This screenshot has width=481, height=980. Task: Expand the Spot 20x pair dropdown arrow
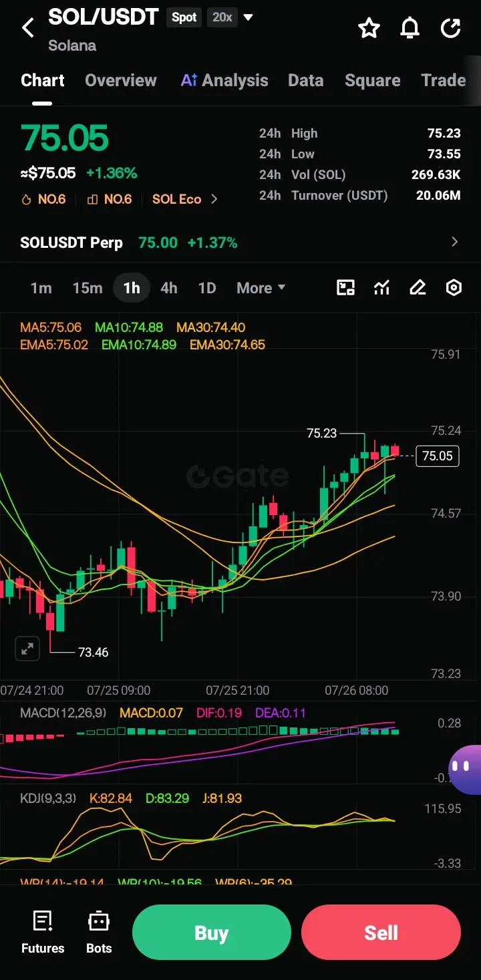248,17
